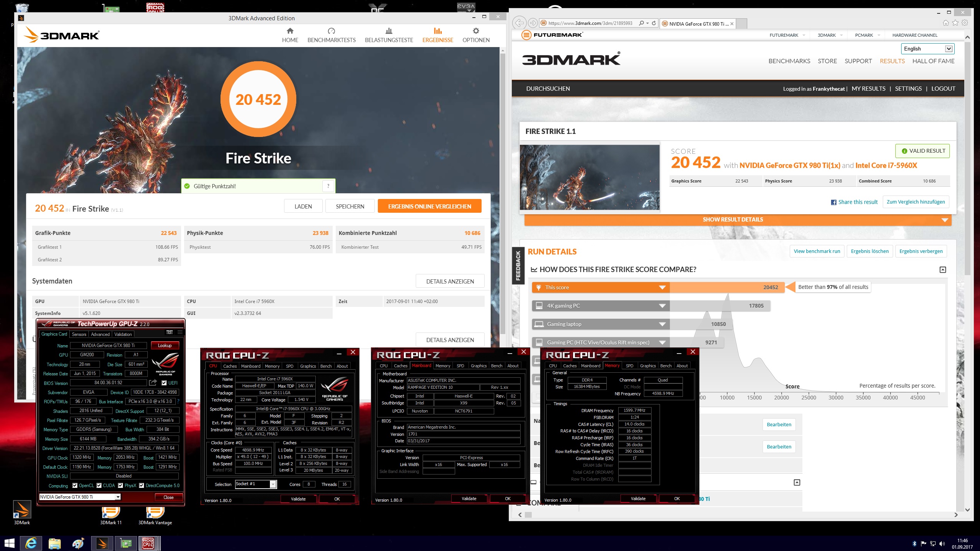Click the question mark next to Gültige Punktzahl
Viewport: 980px width, 551px height.
[328, 186]
